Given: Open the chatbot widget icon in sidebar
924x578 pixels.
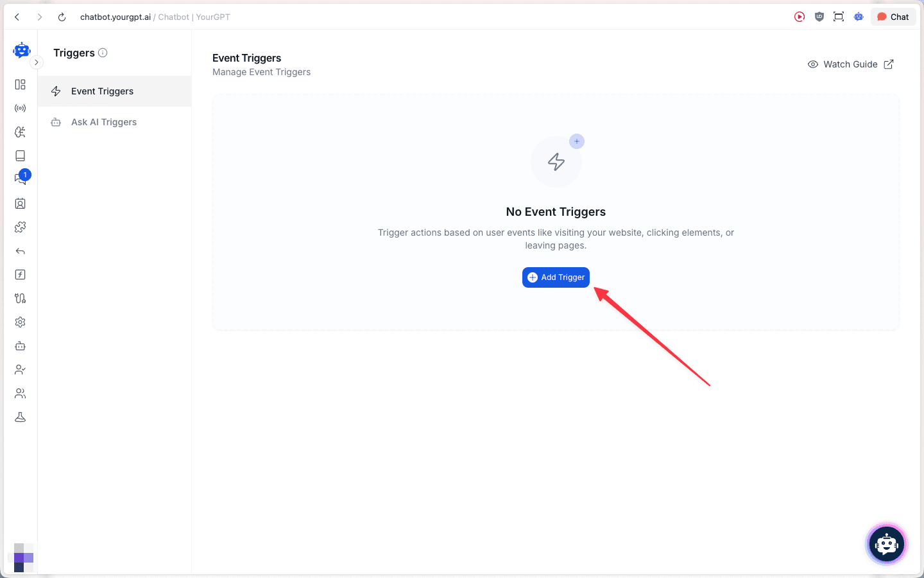Looking at the screenshot, I should pos(20,346).
